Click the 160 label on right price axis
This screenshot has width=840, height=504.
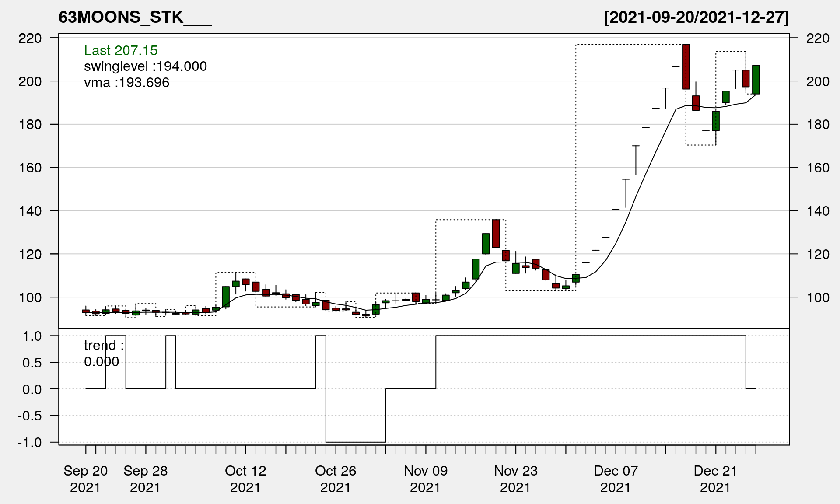pos(818,168)
